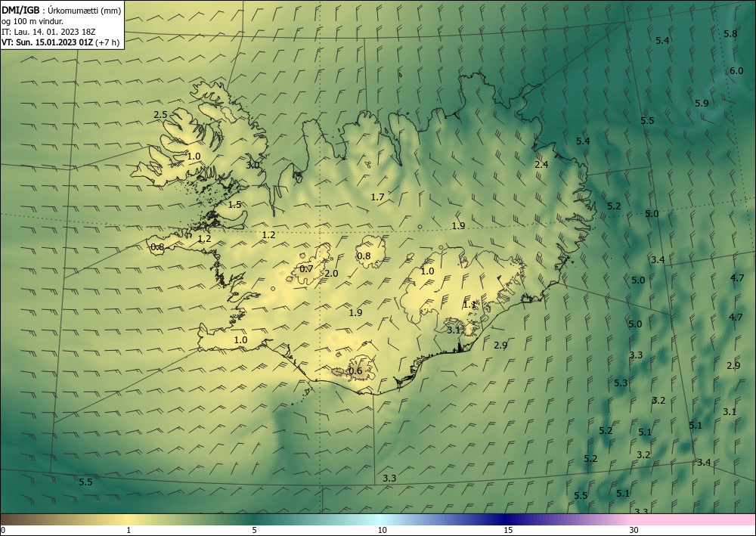756x536 pixels.
Task: Click the 6.0 value label
Action: 736,71
